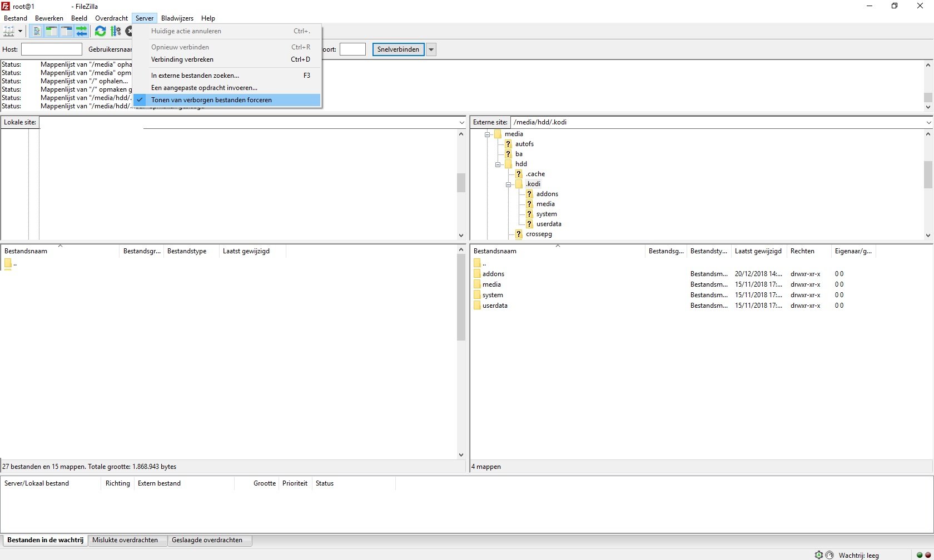Refresh the file and folder lists
This screenshot has height=560, width=934.
(x=101, y=32)
